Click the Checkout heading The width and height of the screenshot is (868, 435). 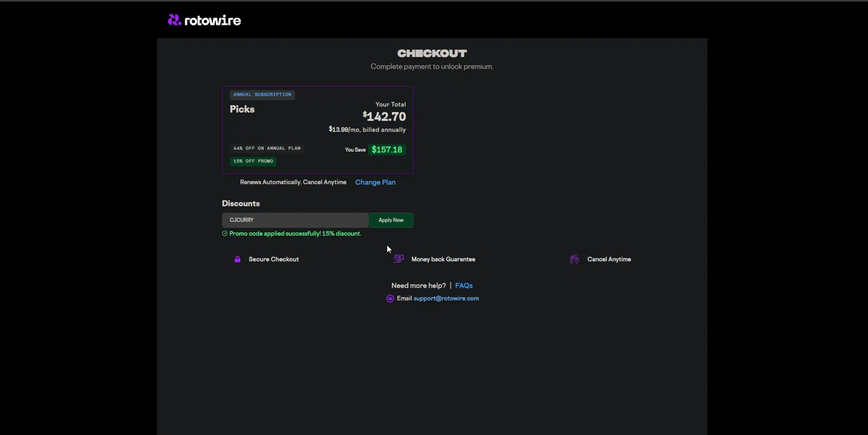pos(432,53)
